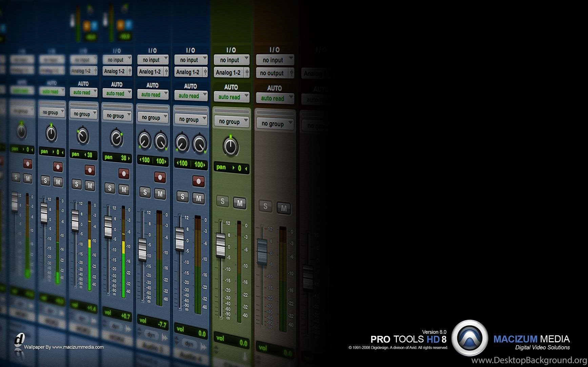Record-enable the blue stereo track showing vol 0.0

coord(199,181)
